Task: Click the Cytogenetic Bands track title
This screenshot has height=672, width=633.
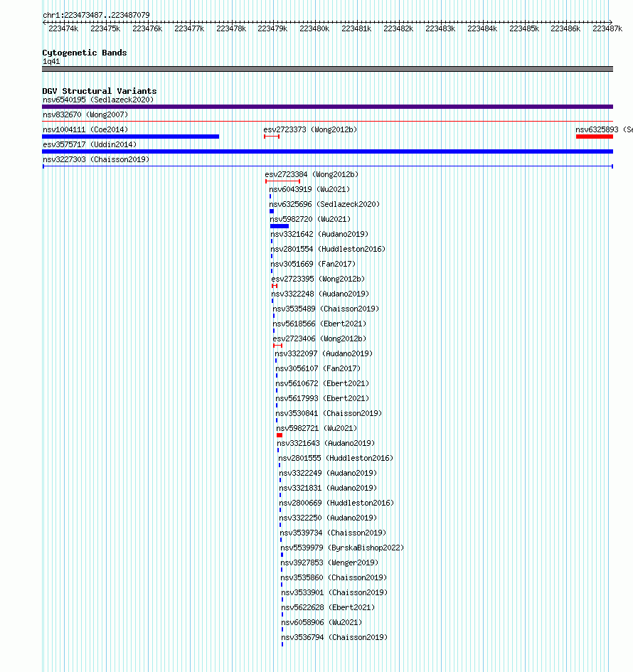Action: 85,53
